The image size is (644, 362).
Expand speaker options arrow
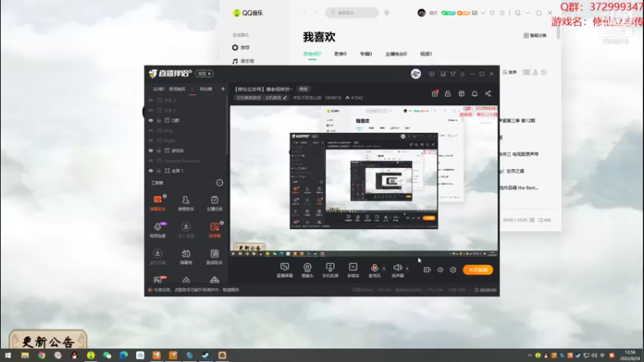point(407,269)
